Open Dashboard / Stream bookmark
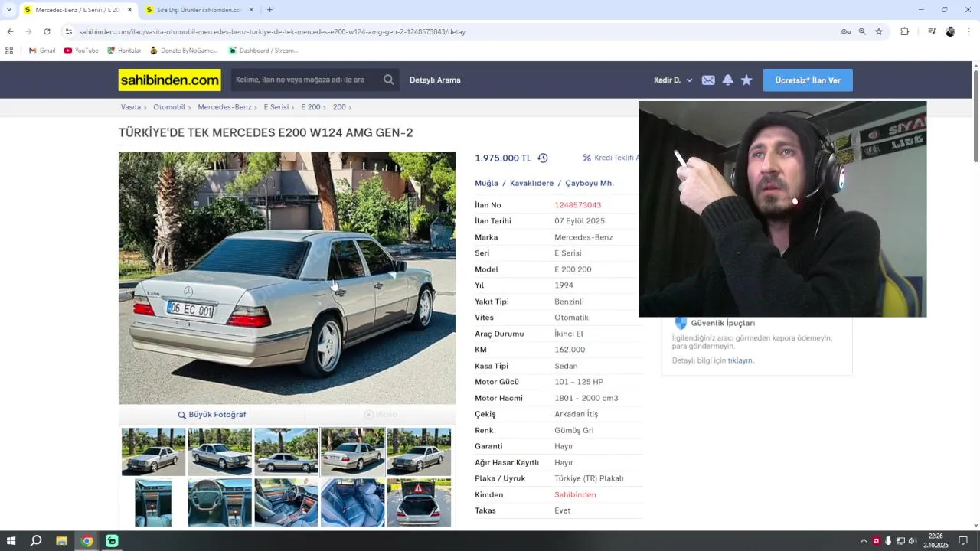 [x=263, y=51]
